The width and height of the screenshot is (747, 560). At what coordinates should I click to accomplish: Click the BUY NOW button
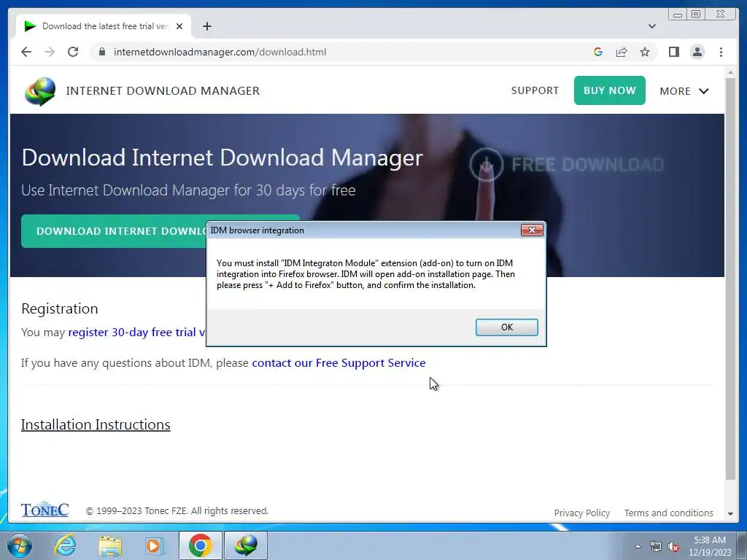pyautogui.click(x=609, y=90)
